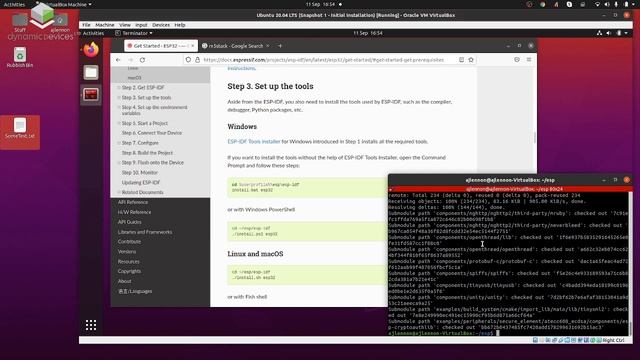
Task: Open the Versions section
Action: tap(127, 251)
